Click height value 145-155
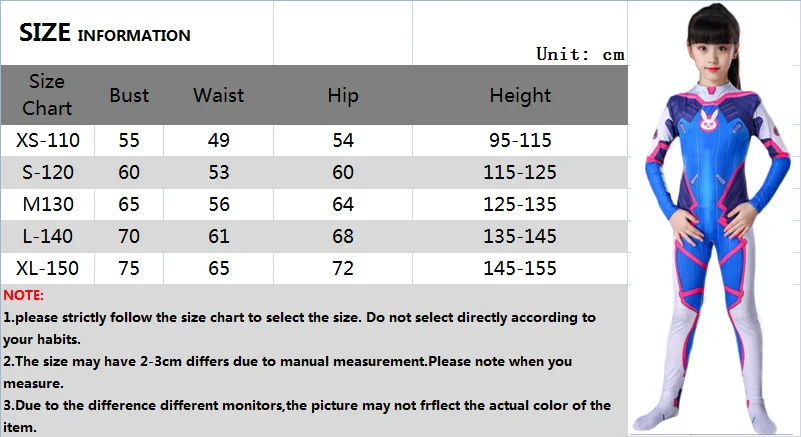Screen dimensions: 801x437 [520, 268]
